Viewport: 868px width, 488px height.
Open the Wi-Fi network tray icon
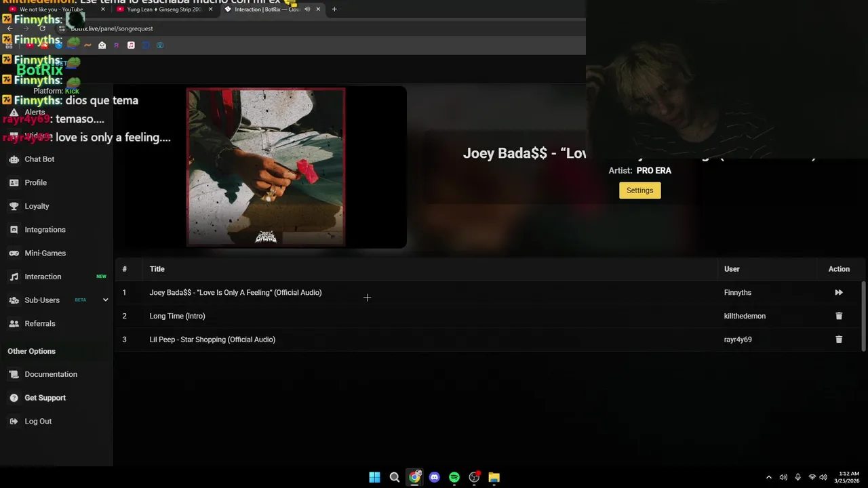(812, 477)
